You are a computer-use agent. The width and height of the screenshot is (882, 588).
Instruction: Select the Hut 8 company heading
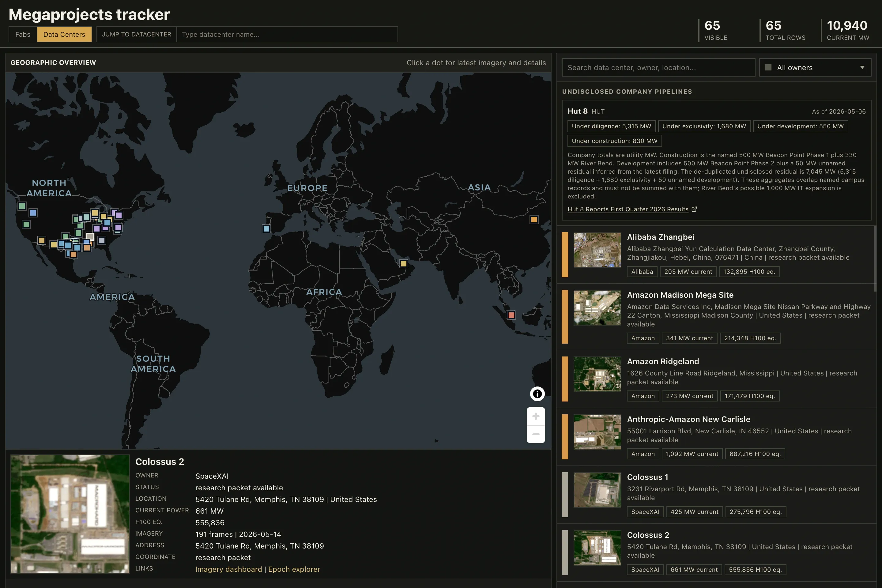577,111
